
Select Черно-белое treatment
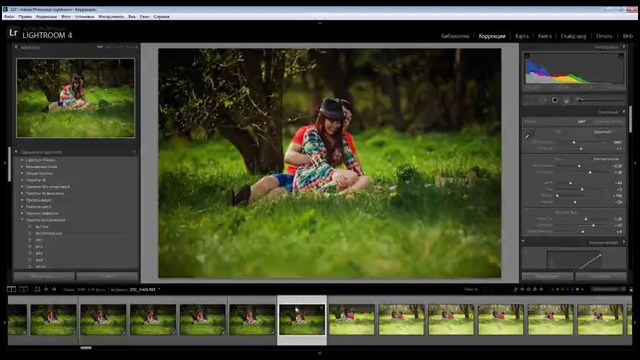coord(608,121)
